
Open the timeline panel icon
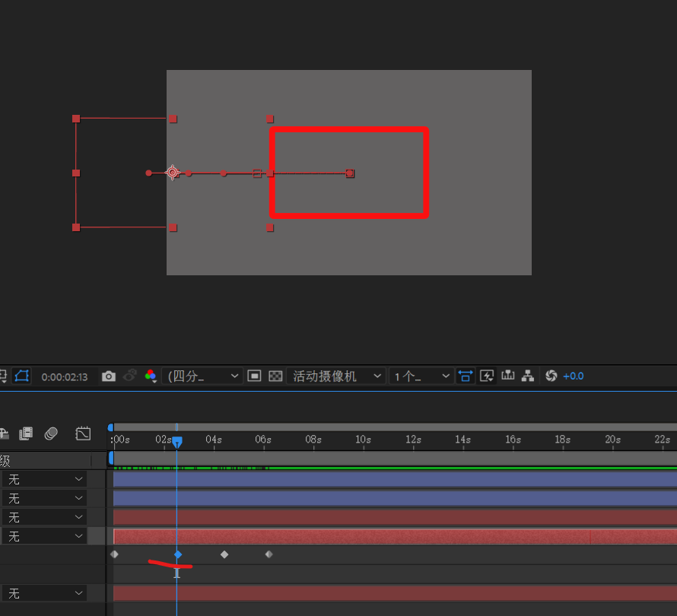[x=508, y=376]
